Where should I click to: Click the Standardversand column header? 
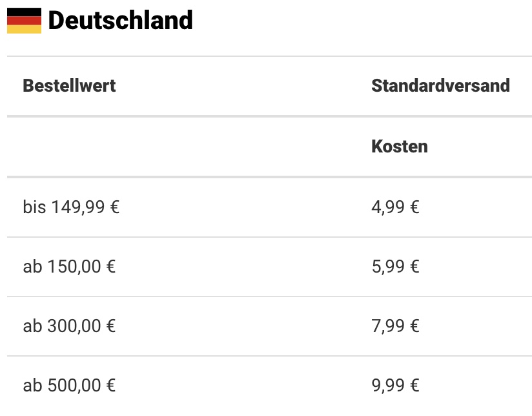click(x=440, y=85)
